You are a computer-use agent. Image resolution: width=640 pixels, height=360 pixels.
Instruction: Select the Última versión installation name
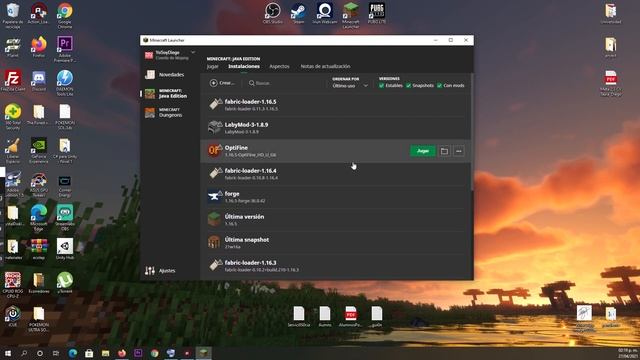click(x=244, y=217)
